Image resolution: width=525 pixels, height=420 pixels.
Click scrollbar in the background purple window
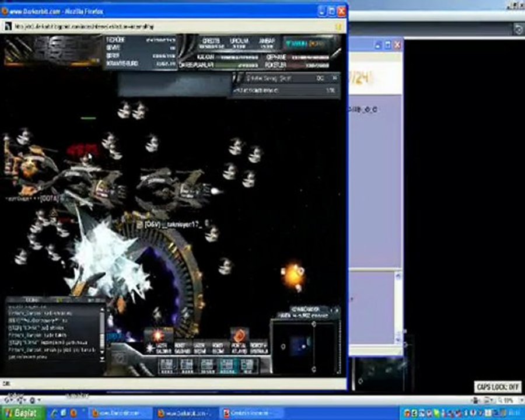tap(398, 308)
